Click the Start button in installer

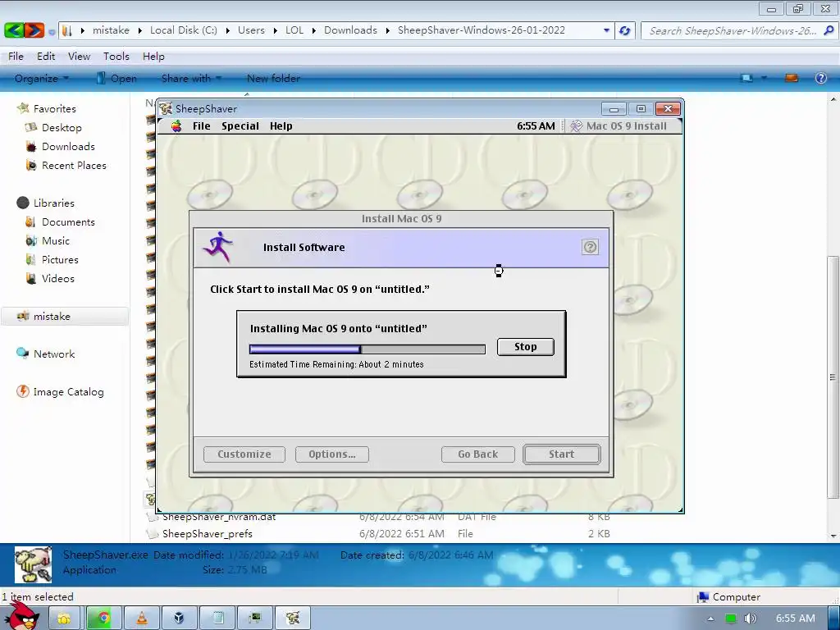pos(561,454)
